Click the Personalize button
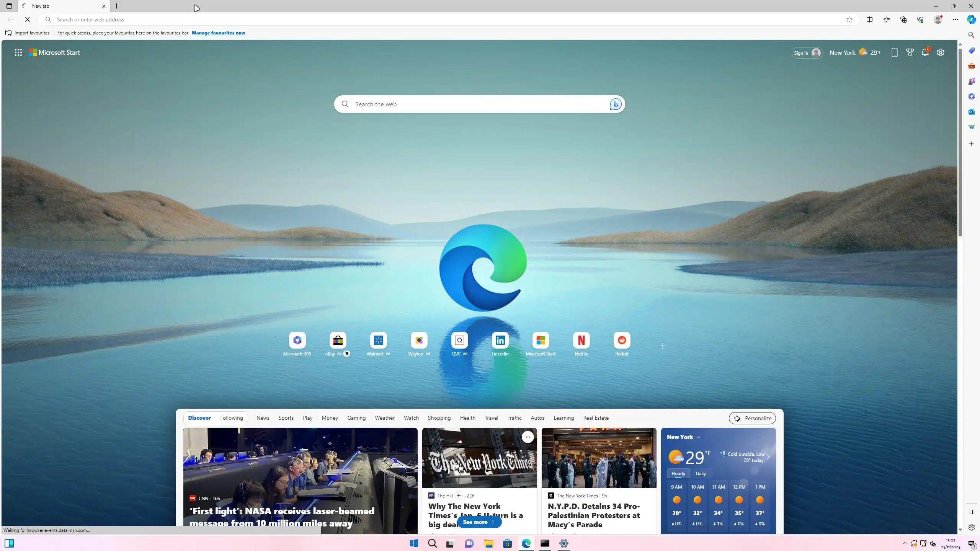The image size is (980, 551). pos(752,418)
